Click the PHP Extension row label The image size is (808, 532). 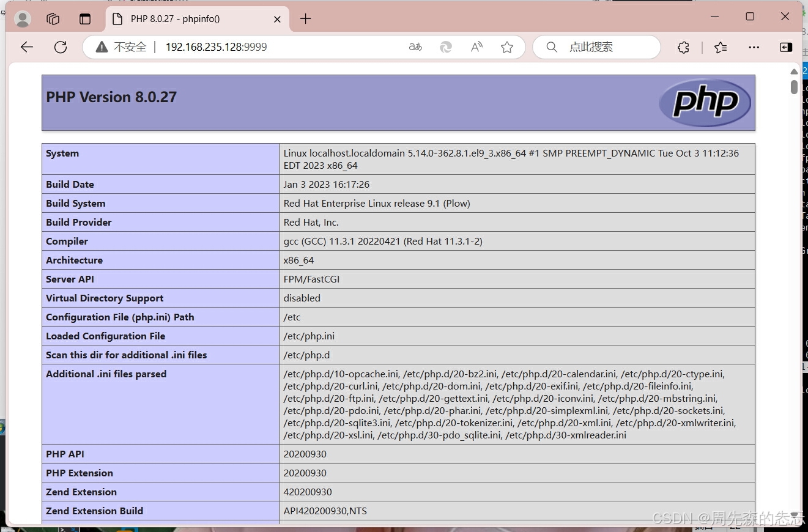(80, 473)
